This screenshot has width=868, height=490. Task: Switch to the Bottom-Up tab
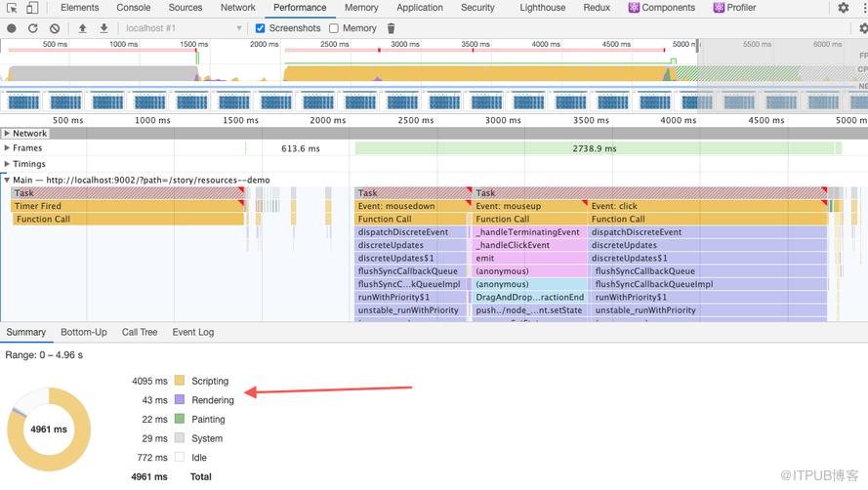tap(84, 332)
